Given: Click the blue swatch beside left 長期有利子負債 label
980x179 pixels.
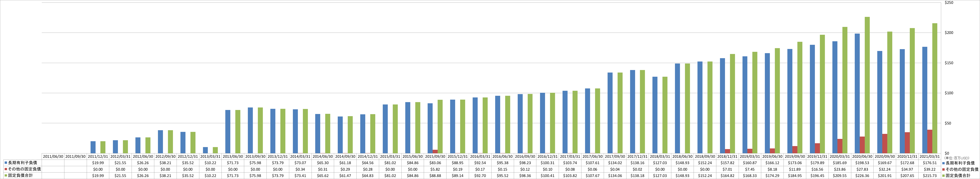Looking at the screenshot, I should point(6,163).
